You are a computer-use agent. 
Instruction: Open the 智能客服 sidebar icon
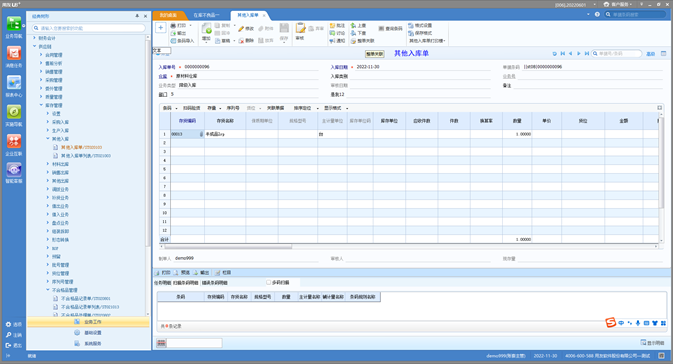click(14, 173)
